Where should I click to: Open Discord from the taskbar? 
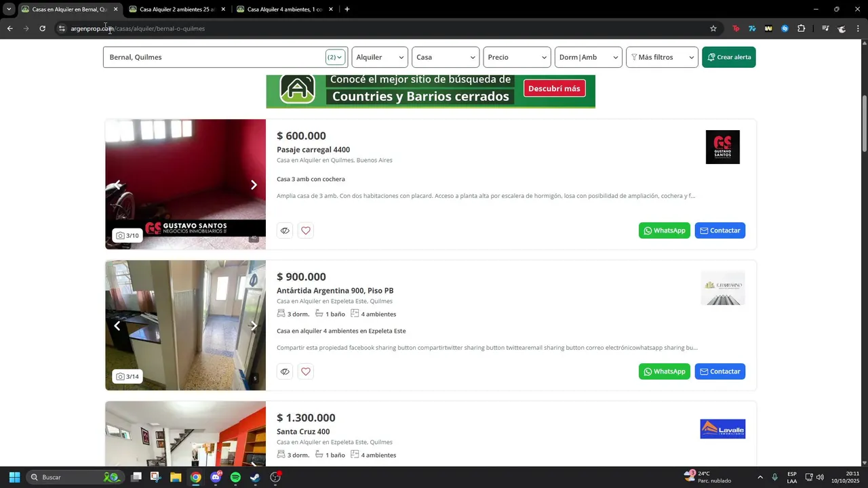[216, 477]
